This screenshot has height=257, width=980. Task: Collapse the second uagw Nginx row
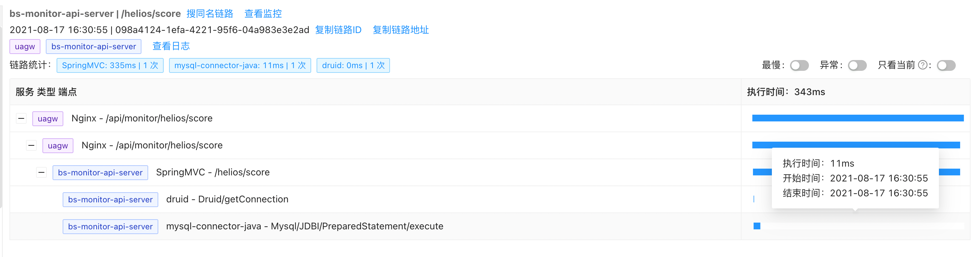(32, 145)
